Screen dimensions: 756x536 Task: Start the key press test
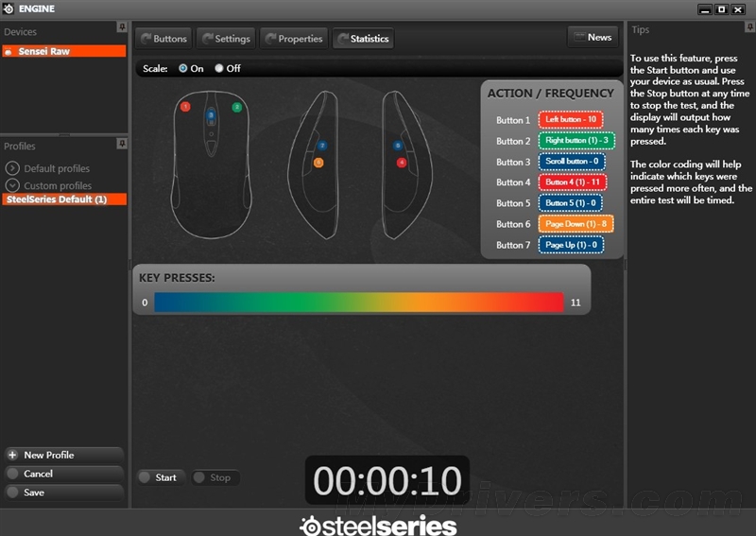(161, 477)
